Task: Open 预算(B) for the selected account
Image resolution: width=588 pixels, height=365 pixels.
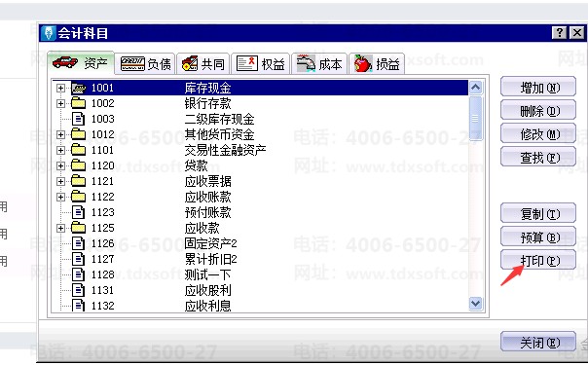Action: pyautogui.click(x=538, y=237)
